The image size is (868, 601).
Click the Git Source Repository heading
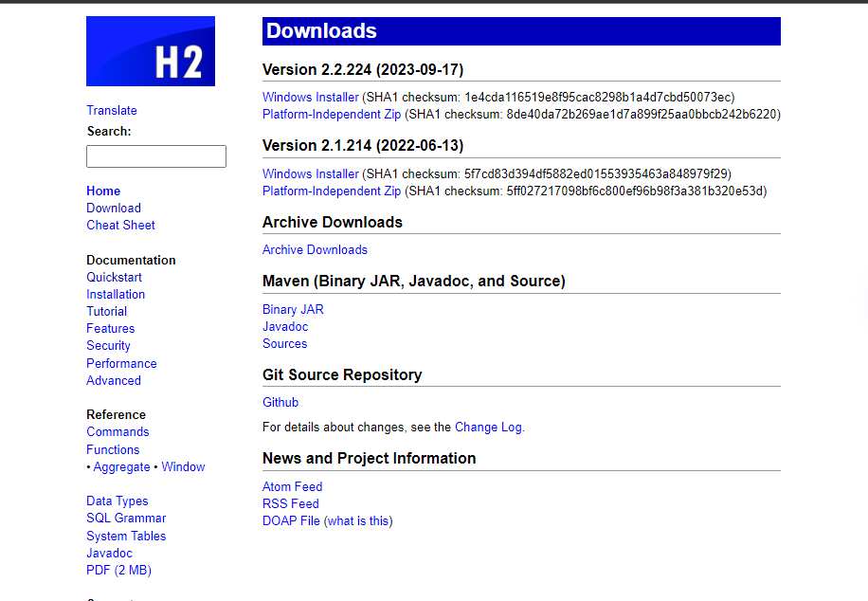(342, 375)
